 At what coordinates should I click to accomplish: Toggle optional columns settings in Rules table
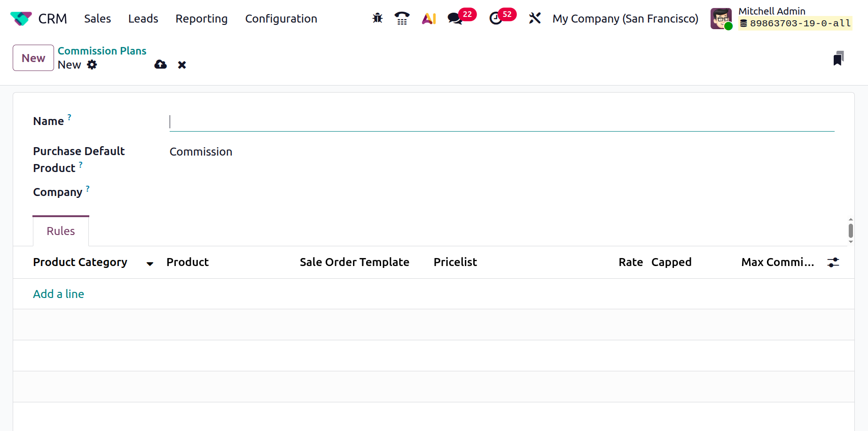[833, 262]
